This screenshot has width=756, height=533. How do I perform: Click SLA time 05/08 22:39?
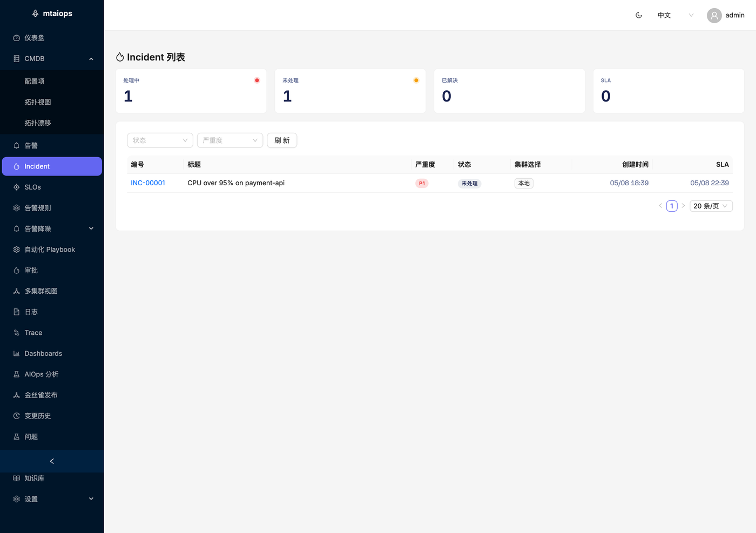(x=710, y=183)
